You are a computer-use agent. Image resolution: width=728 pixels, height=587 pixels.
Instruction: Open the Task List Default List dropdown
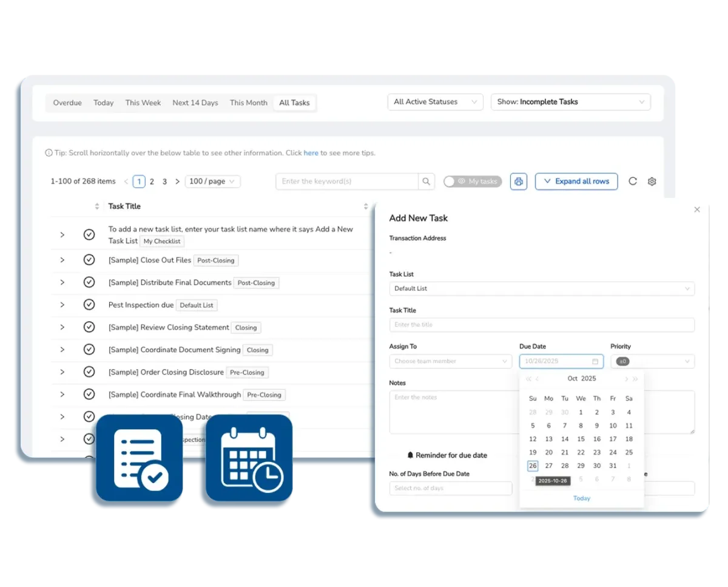pyautogui.click(x=542, y=288)
